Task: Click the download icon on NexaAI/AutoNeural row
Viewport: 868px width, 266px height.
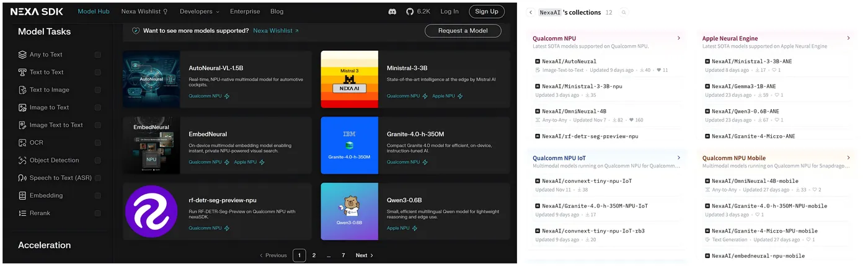Action: [641, 70]
